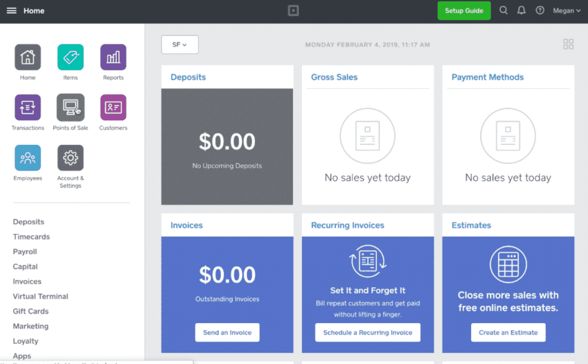Screen dimensions: 588x364
Task: Open the Customers section
Action: 113,107
